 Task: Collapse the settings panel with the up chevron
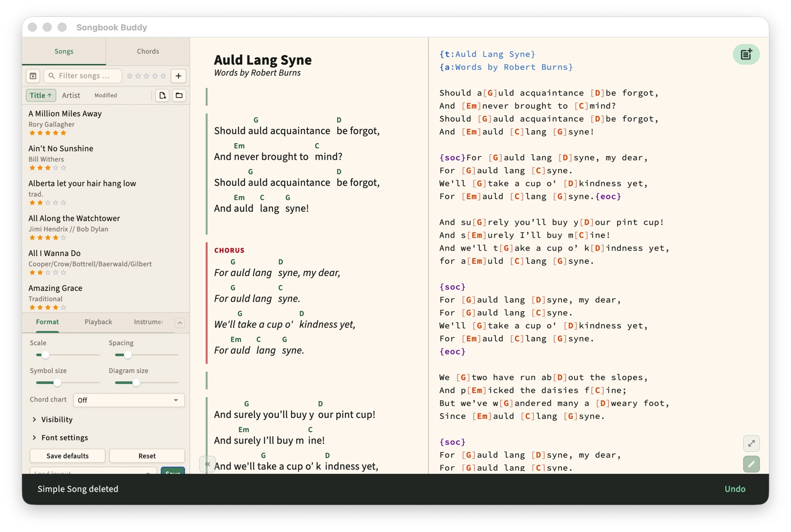(180, 323)
